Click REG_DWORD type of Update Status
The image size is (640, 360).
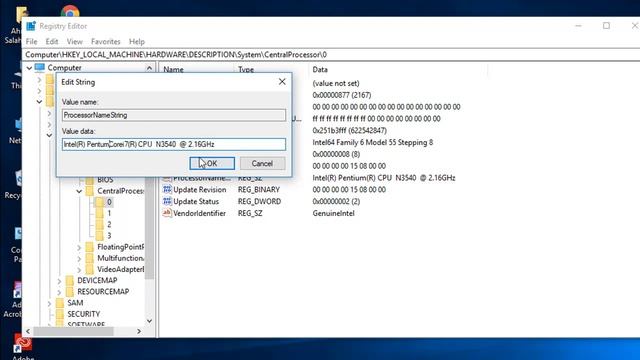coord(260,201)
